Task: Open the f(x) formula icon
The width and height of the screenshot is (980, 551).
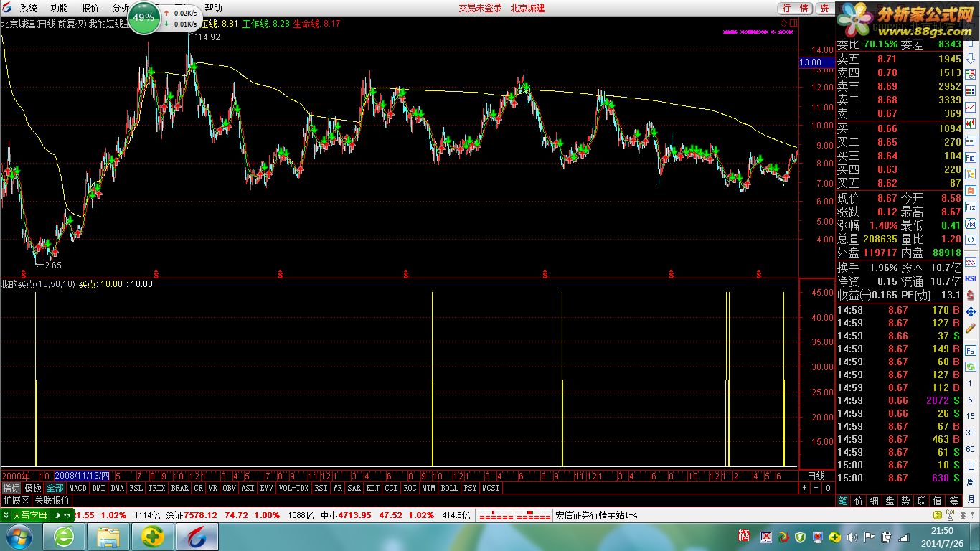Action: pos(971,223)
